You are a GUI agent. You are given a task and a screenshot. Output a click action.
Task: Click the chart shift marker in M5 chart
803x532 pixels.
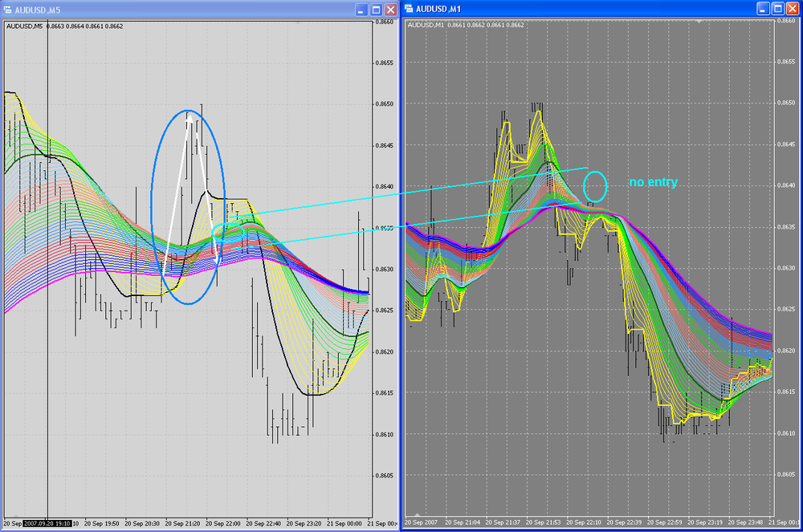(x=298, y=23)
